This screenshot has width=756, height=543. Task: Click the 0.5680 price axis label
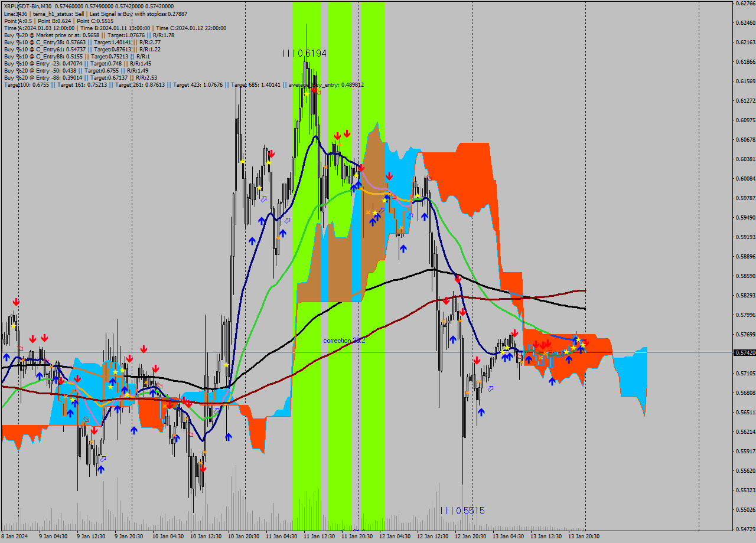(745, 392)
